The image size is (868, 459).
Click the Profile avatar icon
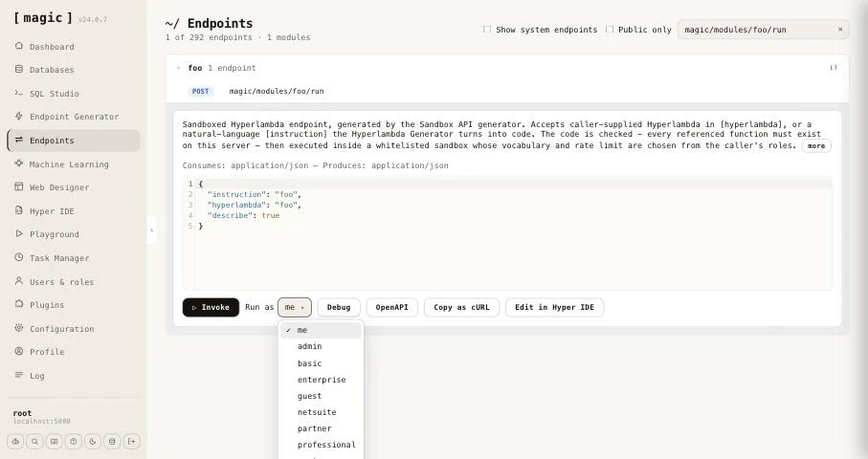19,351
